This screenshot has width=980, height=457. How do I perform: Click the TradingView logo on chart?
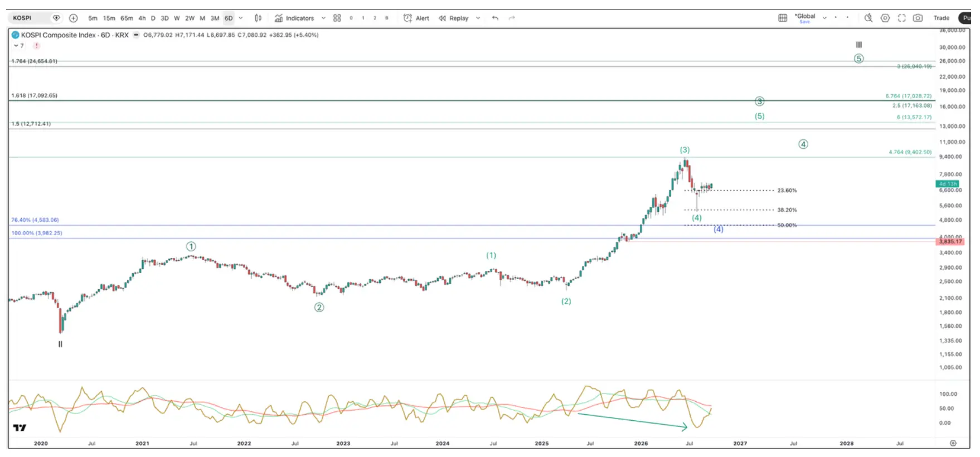[20, 427]
